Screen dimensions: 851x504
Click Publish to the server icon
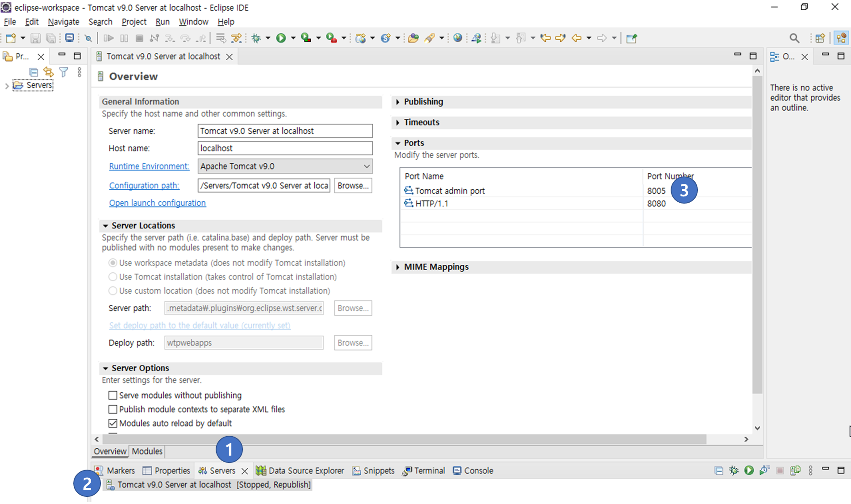795,470
